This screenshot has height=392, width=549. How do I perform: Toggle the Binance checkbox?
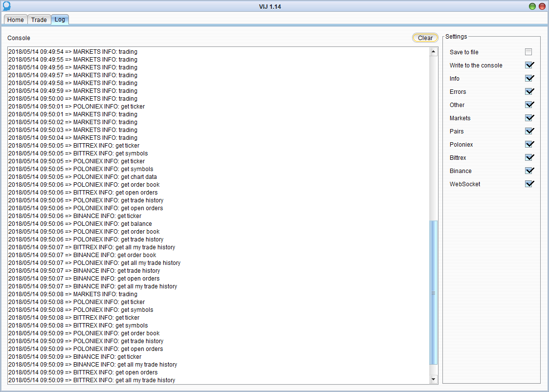528,171
